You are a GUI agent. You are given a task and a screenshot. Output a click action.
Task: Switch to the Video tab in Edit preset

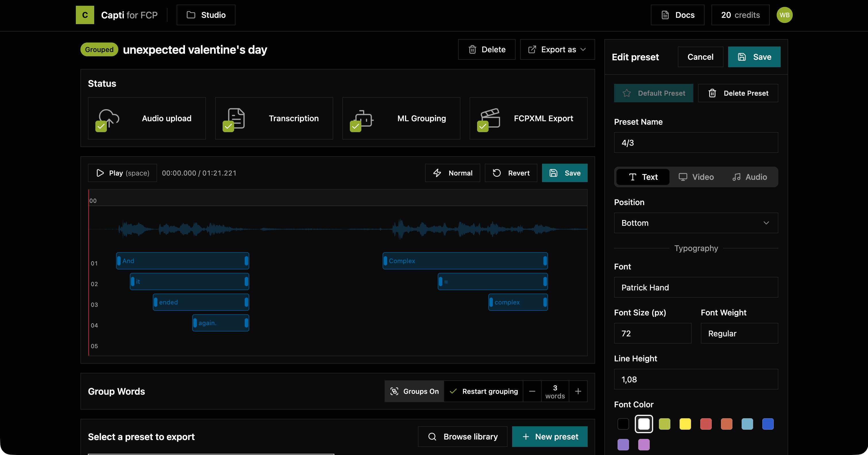coord(696,177)
